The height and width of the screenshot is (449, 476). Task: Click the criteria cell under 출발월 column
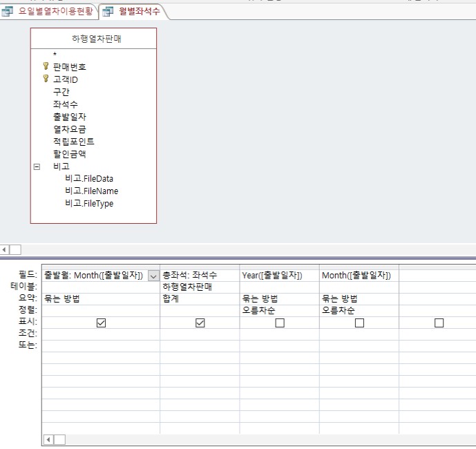tap(100, 334)
